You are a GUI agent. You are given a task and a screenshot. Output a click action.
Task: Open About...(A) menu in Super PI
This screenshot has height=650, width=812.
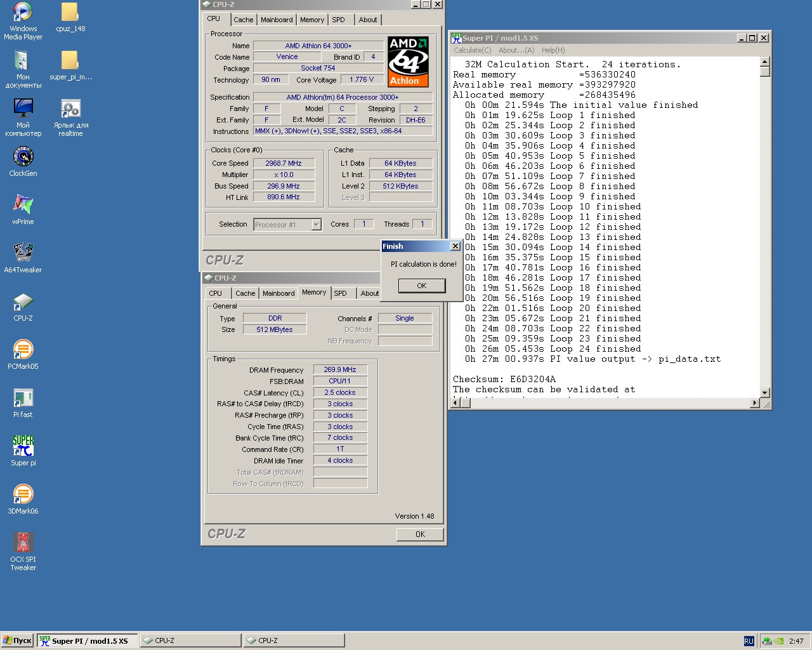pos(516,50)
